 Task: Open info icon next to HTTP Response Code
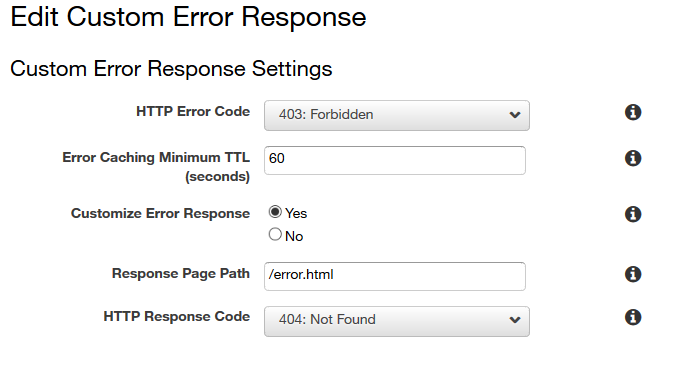coord(633,317)
